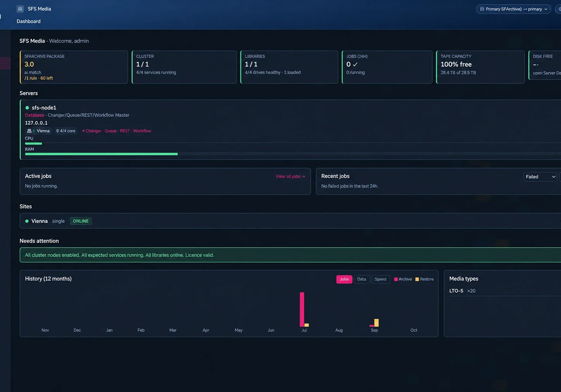The height and width of the screenshot is (392, 561).
Task: Click the 127.0.0.1 address text
Action: (36, 123)
